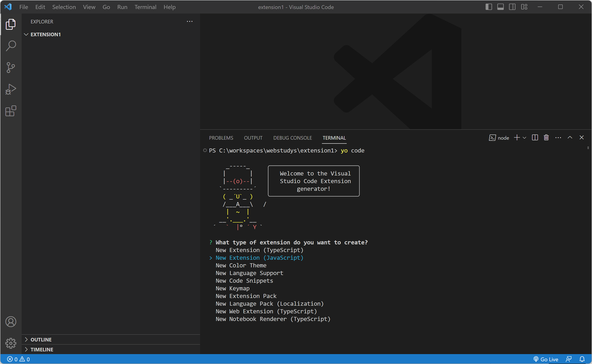This screenshot has width=592, height=364.
Task: Switch to the DEBUG CONSOLE tab
Action: 292,138
